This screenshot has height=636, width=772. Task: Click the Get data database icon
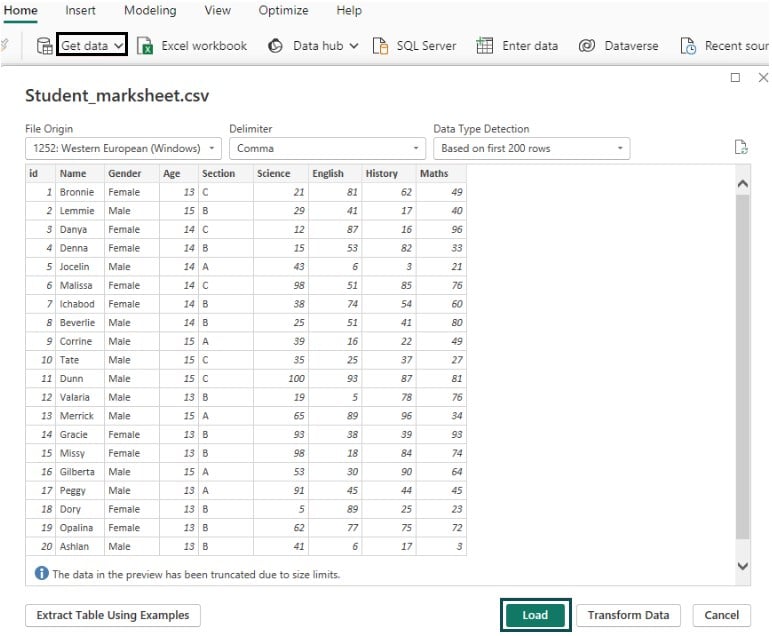pyautogui.click(x=44, y=46)
